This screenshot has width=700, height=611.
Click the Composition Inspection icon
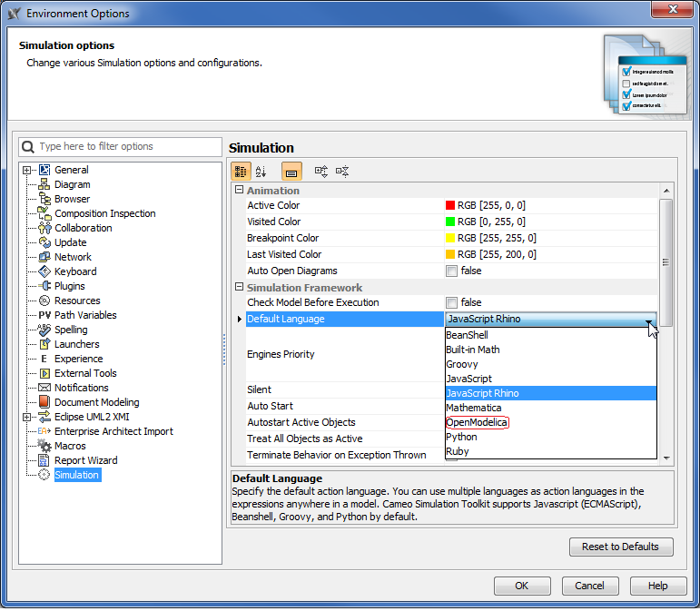pos(44,213)
